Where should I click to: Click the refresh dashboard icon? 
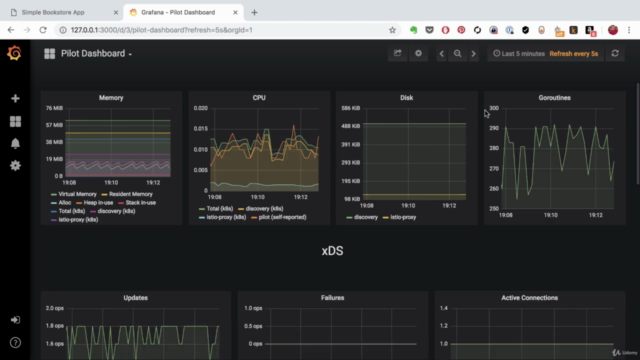tap(615, 53)
